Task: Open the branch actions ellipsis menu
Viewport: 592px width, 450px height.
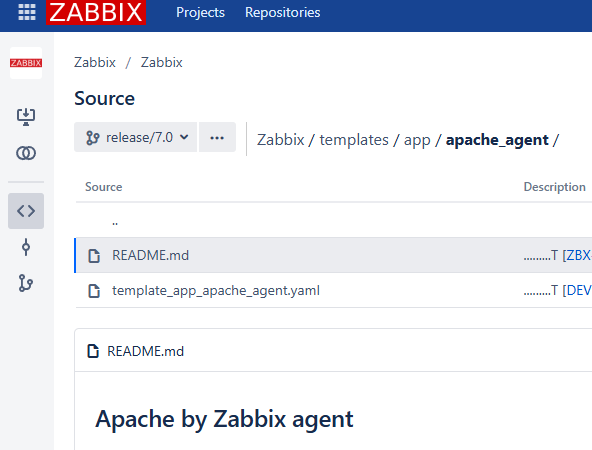Action: (x=217, y=137)
